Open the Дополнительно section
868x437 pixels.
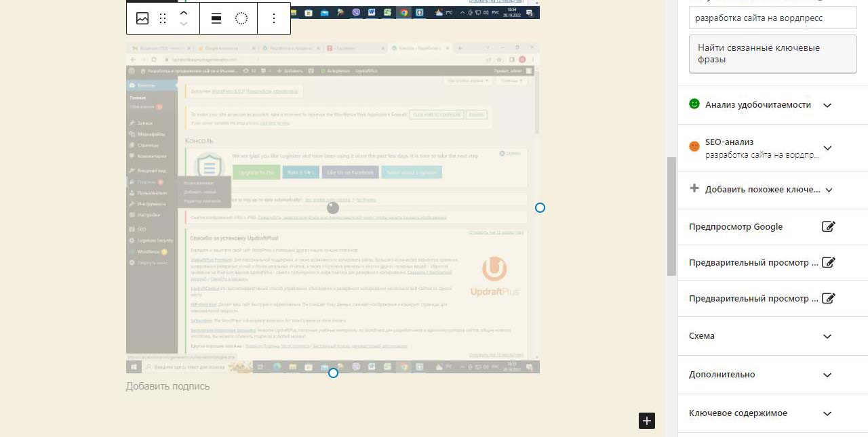tap(827, 375)
